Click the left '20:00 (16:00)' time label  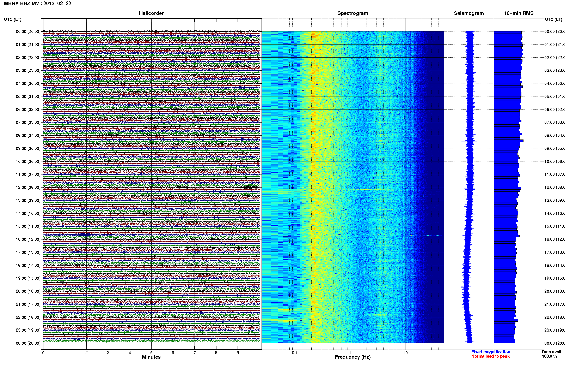click(x=28, y=291)
